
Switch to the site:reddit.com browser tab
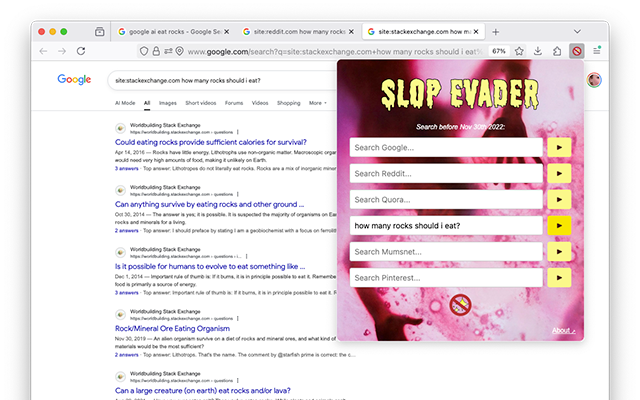[300, 32]
